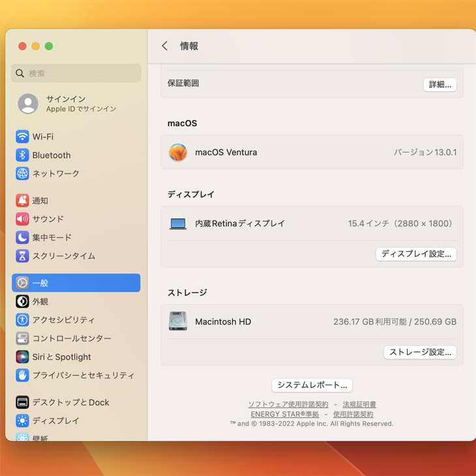Click the ストレージ section heading
The width and height of the screenshot is (476, 476).
(x=187, y=293)
